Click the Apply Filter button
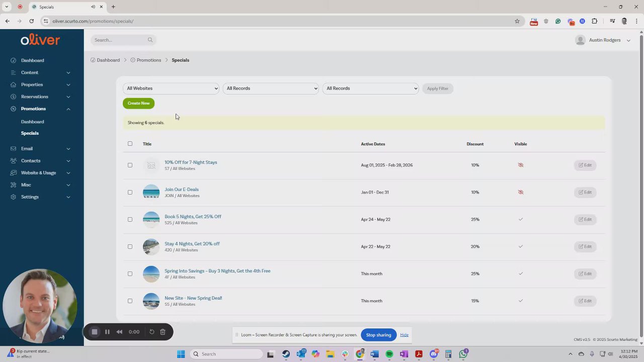Image resolution: width=644 pixels, height=362 pixels. click(437, 88)
